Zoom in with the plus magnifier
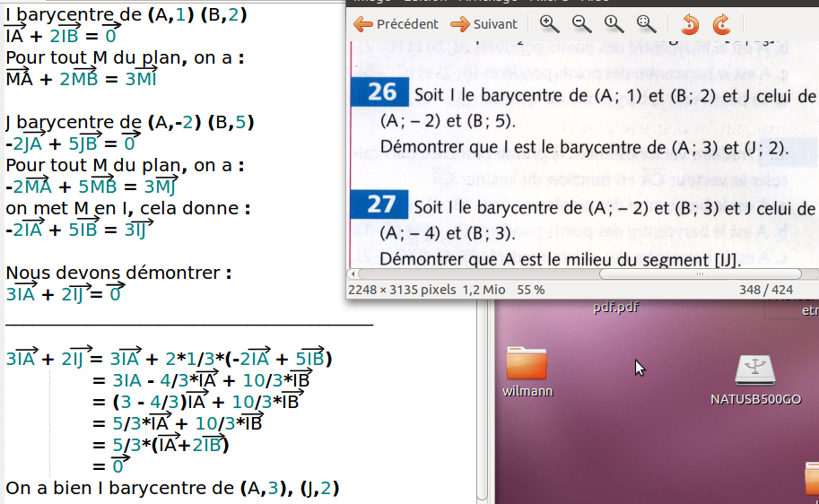This screenshot has height=504, width=819. (x=550, y=24)
